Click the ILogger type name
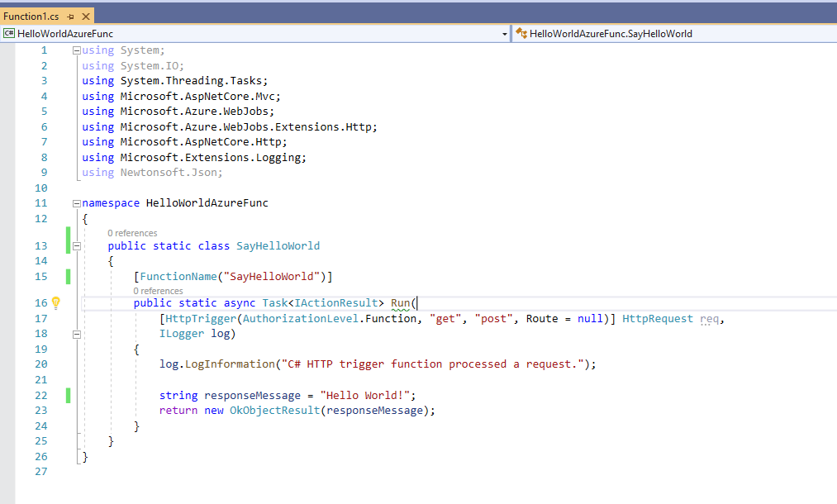 [x=182, y=334]
